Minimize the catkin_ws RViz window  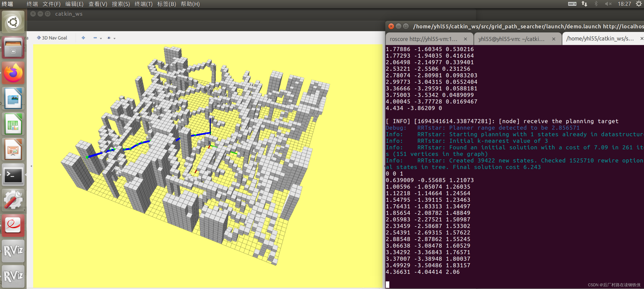[x=40, y=14]
